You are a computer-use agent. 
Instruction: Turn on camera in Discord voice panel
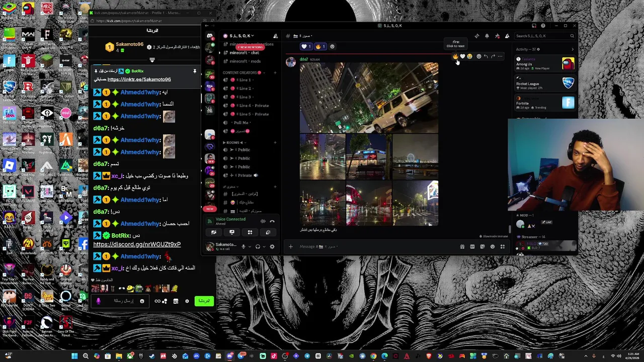click(214, 232)
